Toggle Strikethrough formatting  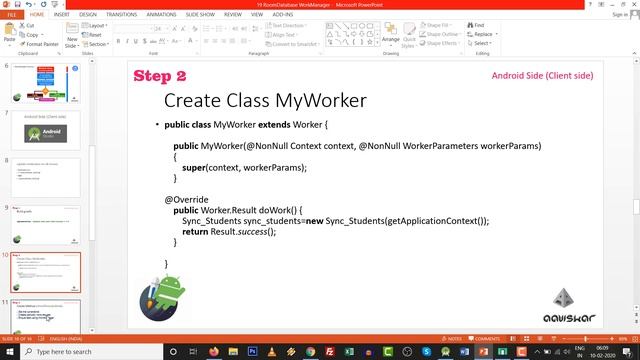point(153,41)
